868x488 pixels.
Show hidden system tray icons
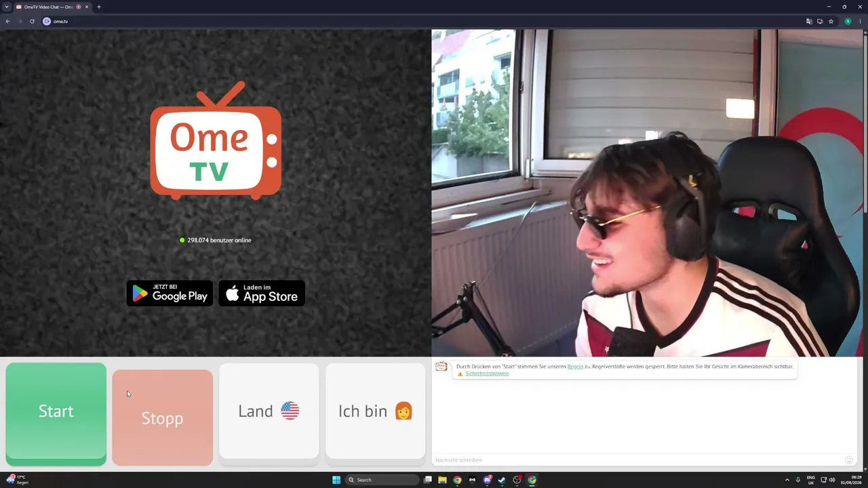coord(787,480)
